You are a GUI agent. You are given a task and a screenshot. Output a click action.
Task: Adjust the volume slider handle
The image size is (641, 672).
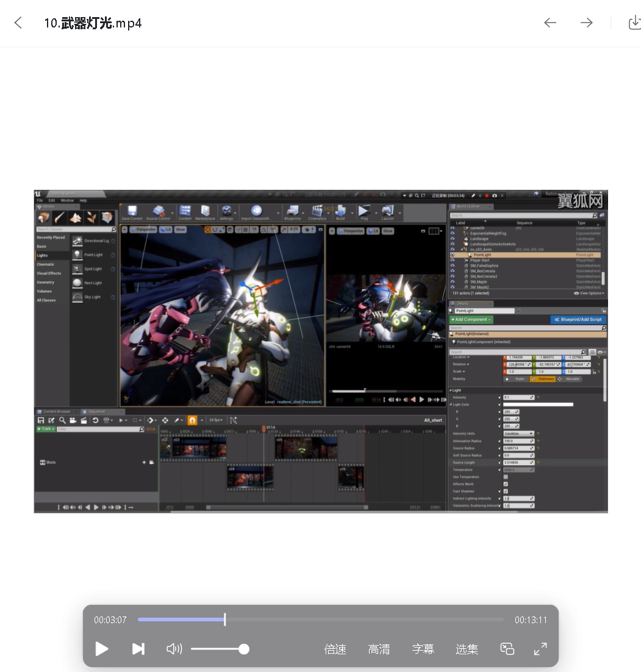244,649
